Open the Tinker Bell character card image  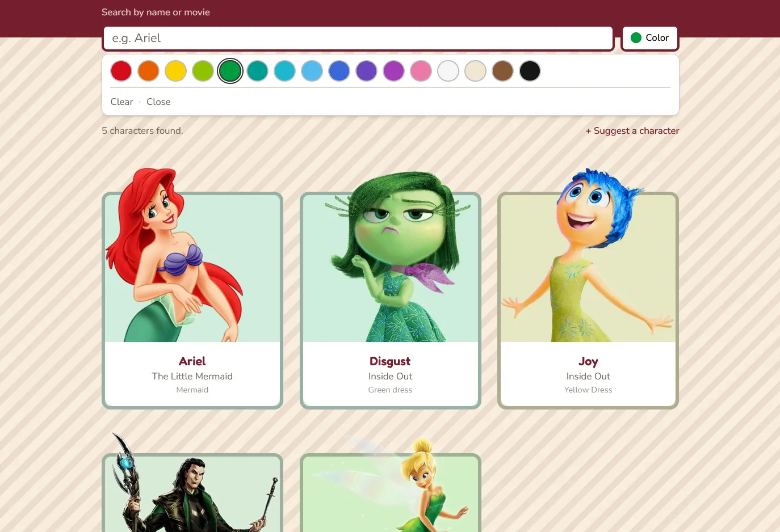(x=391, y=484)
